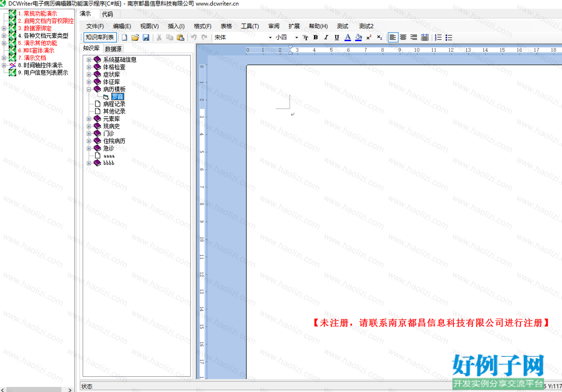The height and width of the screenshot is (392, 562).
Task: Open the 格式(F) menu
Action: pyautogui.click(x=202, y=26)
